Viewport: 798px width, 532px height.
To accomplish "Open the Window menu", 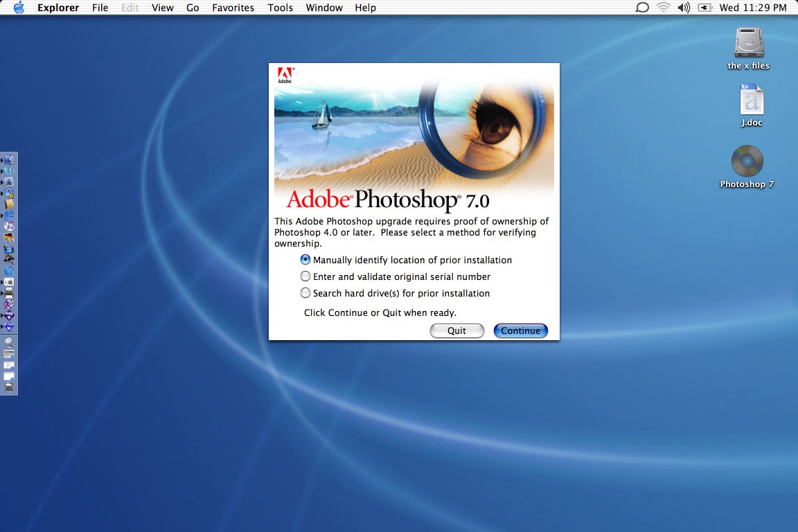I will [x=324, y=8].
